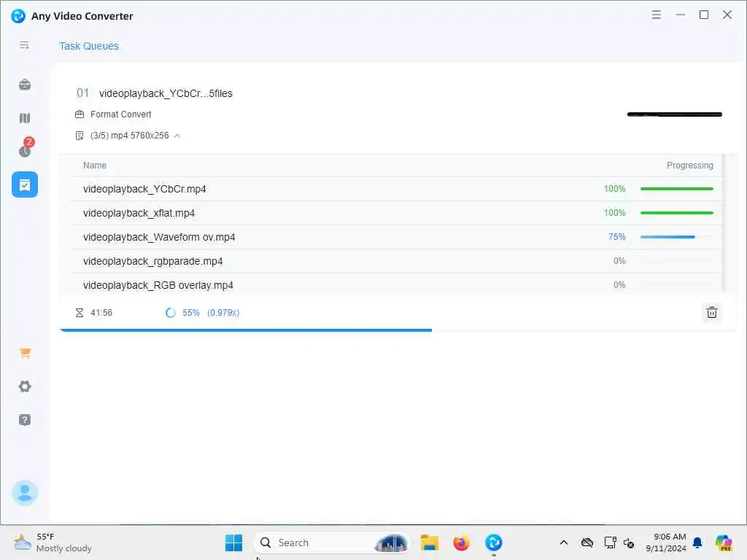747x560 pixels.
Task: Click the taskbar Search box
Action: (x=332, y=542)
